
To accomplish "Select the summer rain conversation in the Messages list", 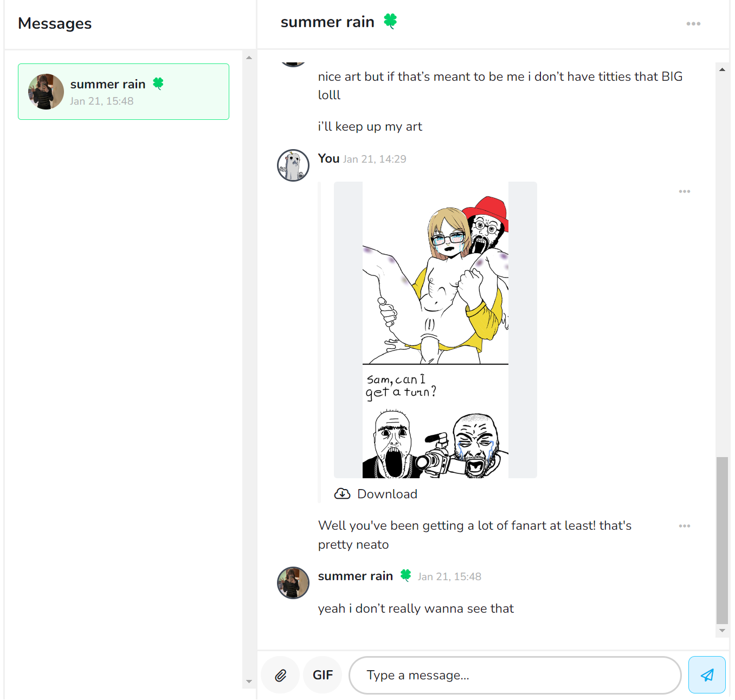I will [x=124, y=92].
